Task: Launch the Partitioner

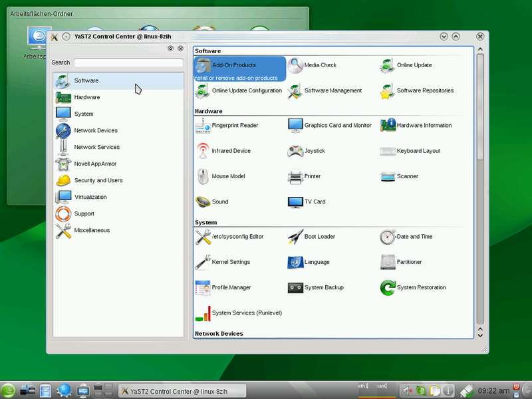Action: click(401, 262)
